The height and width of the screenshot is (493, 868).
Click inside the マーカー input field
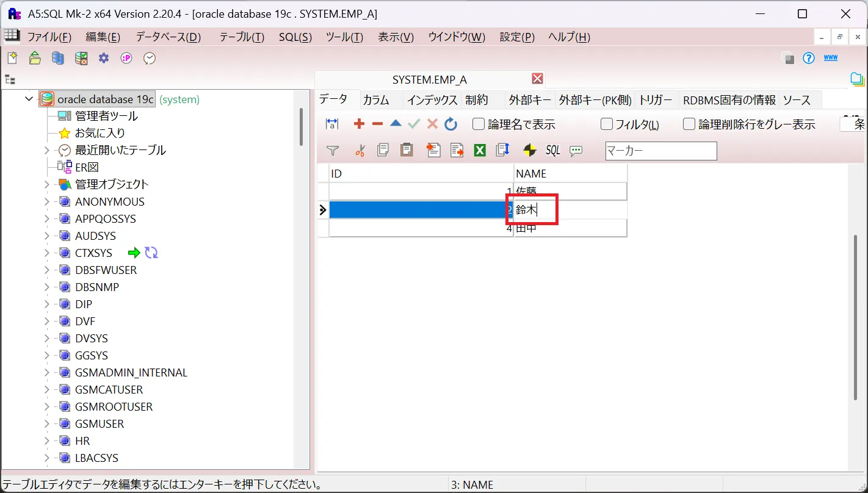tap(660, 151)
